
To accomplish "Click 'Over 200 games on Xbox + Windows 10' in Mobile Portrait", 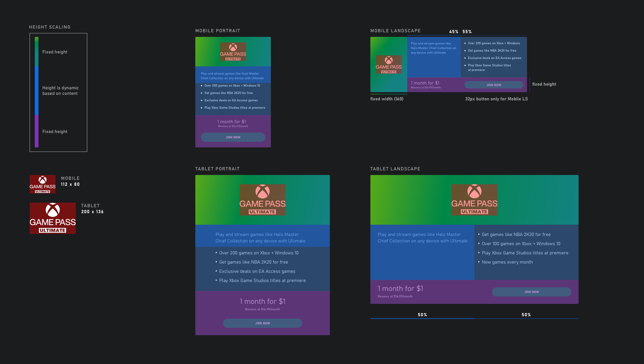I will click(232, 85).
